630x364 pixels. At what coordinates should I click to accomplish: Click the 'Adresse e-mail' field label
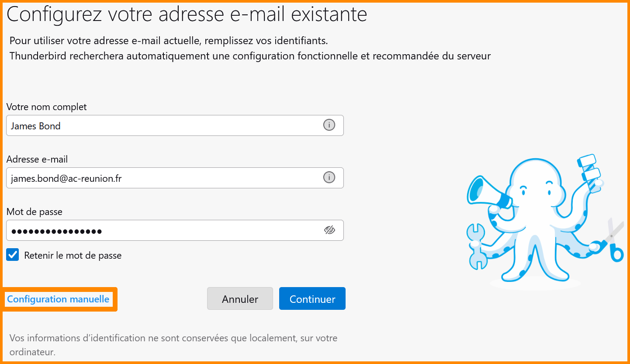tap(37, 159)
